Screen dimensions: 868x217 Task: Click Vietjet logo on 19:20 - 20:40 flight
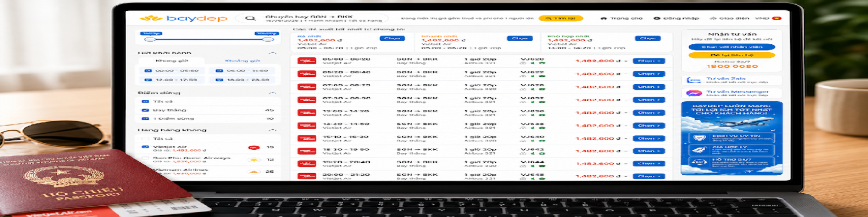pos(307,164)
